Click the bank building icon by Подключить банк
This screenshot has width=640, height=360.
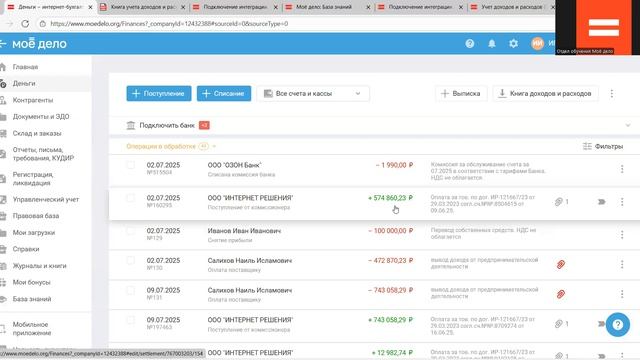click(x=131, y=125)
